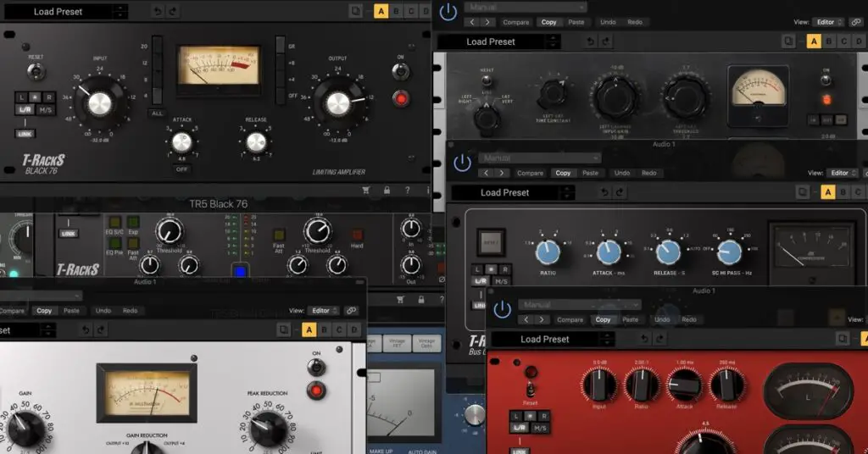Click Compare in the top-right plugin header

(x=516, y=22)
